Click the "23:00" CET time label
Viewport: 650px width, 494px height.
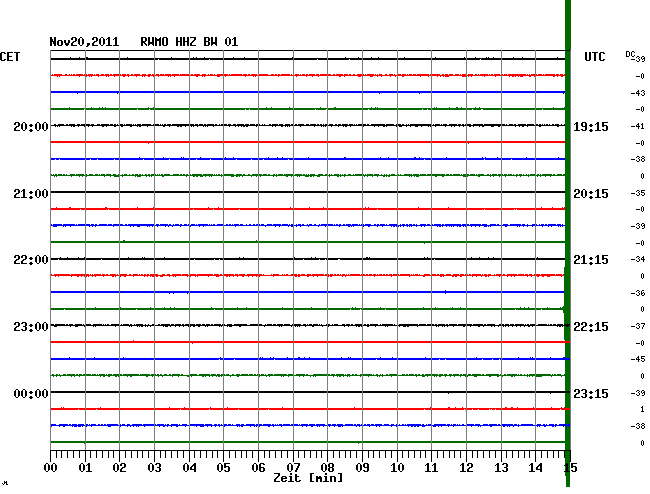(31, 327)
